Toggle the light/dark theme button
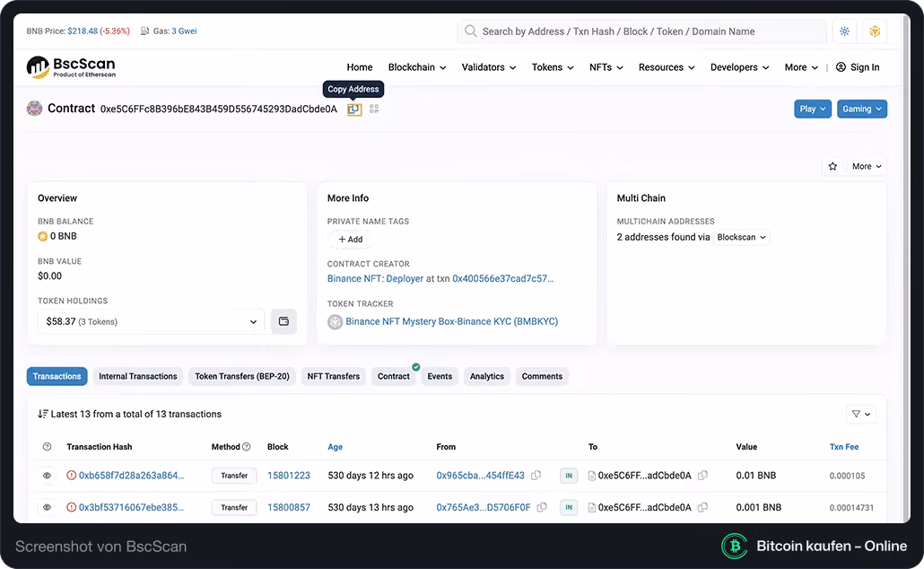This screenshot has width=924, height=569. tap(844, 31)
